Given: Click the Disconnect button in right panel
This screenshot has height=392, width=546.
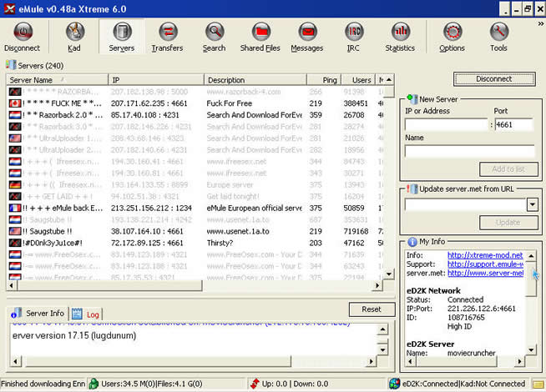Looking at the screenshot, I should [x=494, y=79].
